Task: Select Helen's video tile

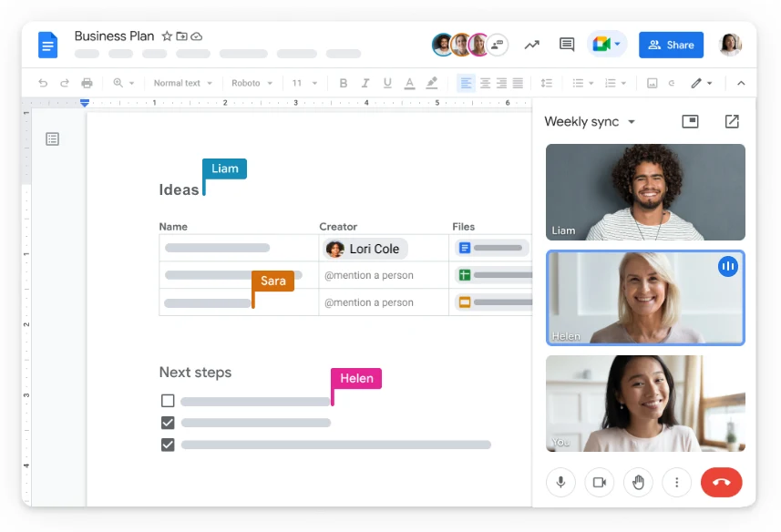Action: (645, 298)
